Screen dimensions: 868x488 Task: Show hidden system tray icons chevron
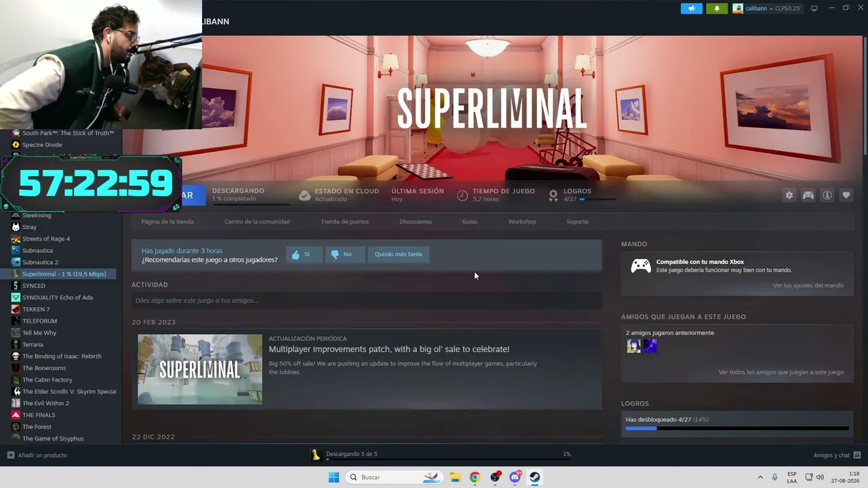pos(760,477)
